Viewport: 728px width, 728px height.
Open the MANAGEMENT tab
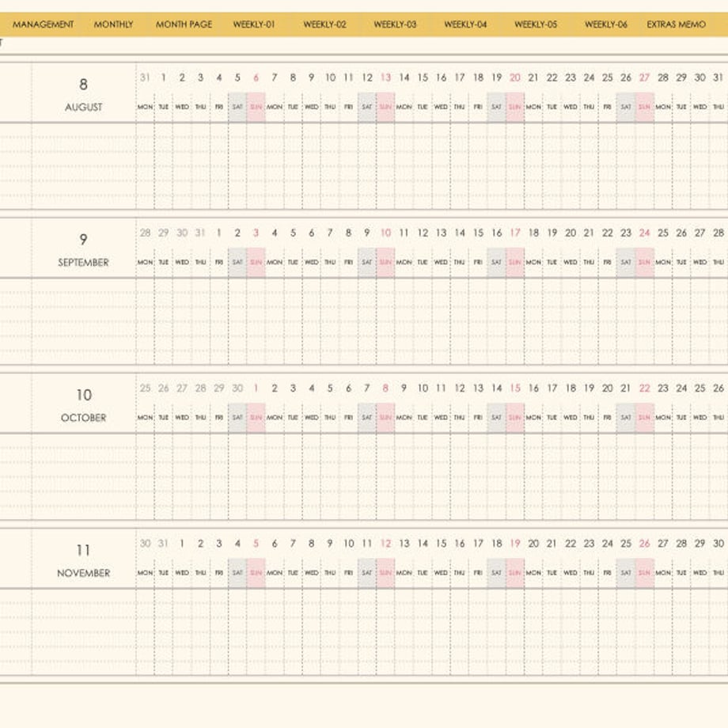point(44,25)
